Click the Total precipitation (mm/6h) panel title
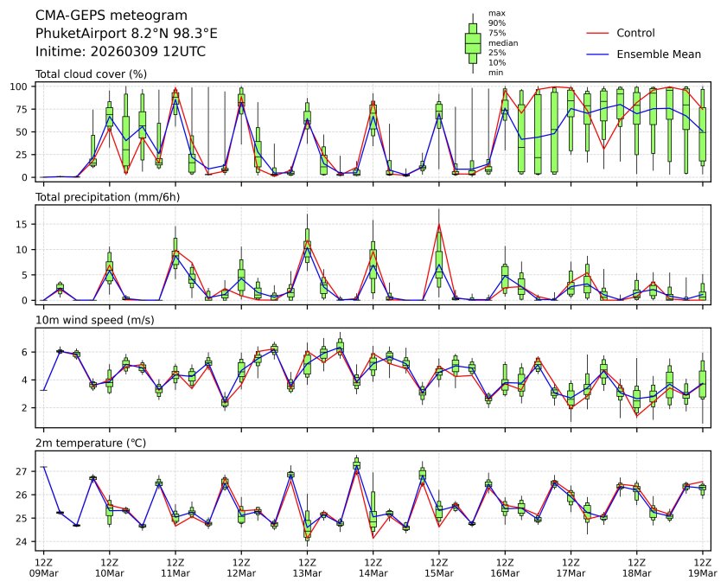The width and height of the screenshot is (727, 588). coord(106,196)
